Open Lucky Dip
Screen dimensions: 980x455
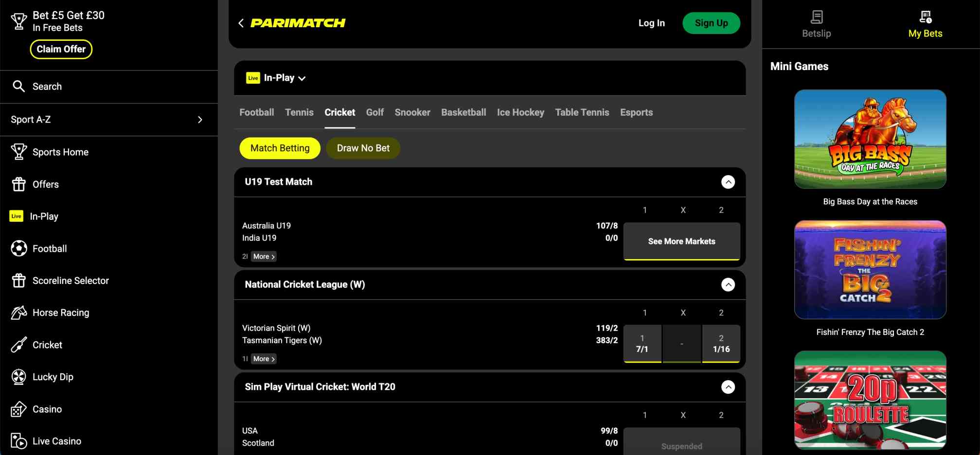pyautogui.click(x=53, y=377)
